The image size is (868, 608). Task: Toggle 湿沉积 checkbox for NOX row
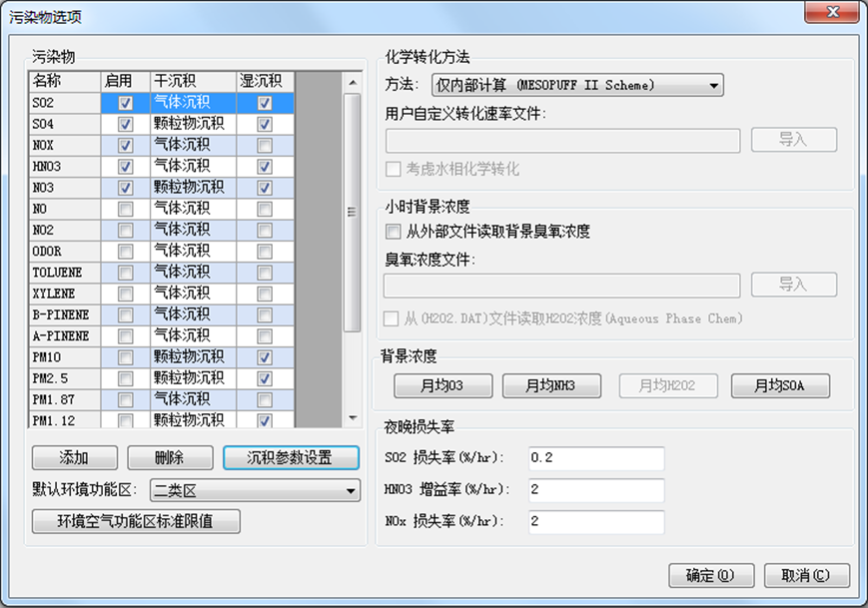(x=264, y=146)
